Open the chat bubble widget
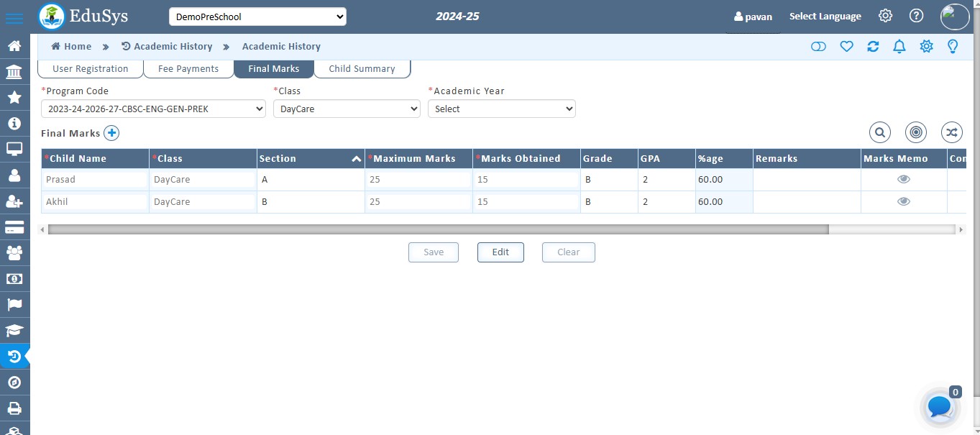This screenshot has height=435, width=980. coord(940,407)
